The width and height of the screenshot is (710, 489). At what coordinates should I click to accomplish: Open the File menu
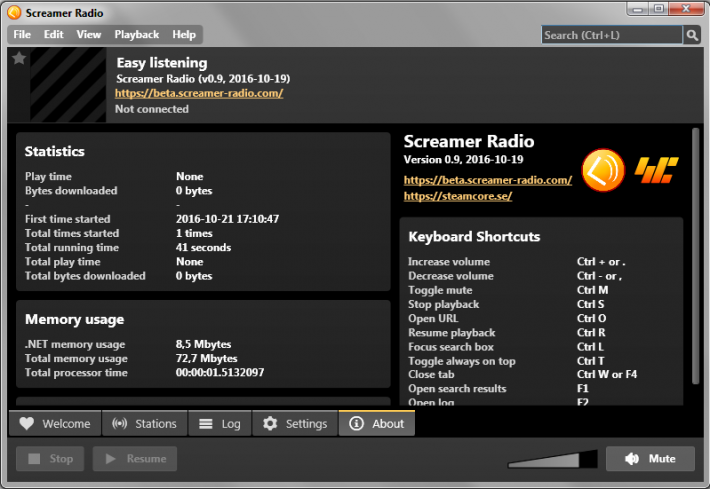pyautogui.click(x=22, y=34)
